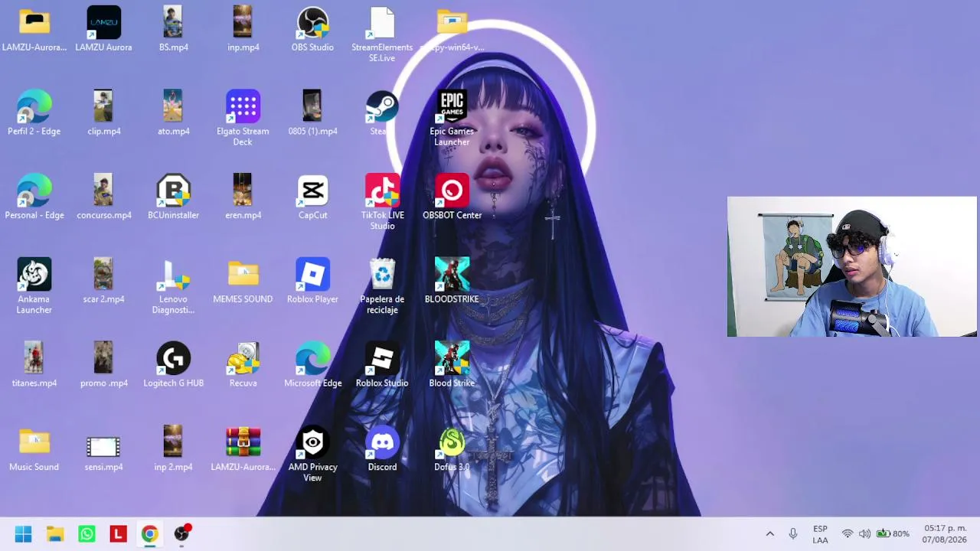
Task: Expand the hidden system tray icons chevron
Action: 770,534
